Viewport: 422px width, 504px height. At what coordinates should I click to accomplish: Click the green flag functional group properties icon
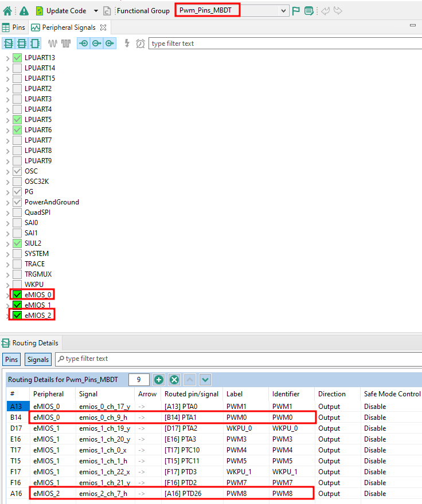click(296, 11)
